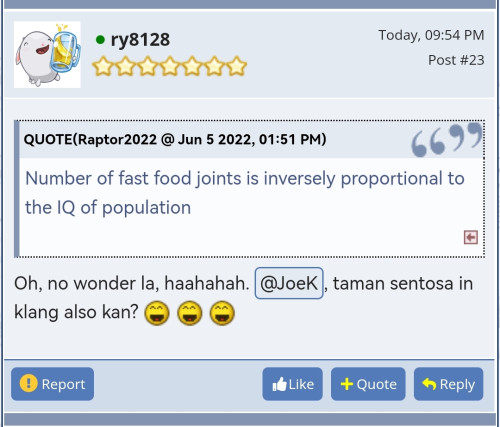Click the large quotation marks icon

(x=447, y=140)
